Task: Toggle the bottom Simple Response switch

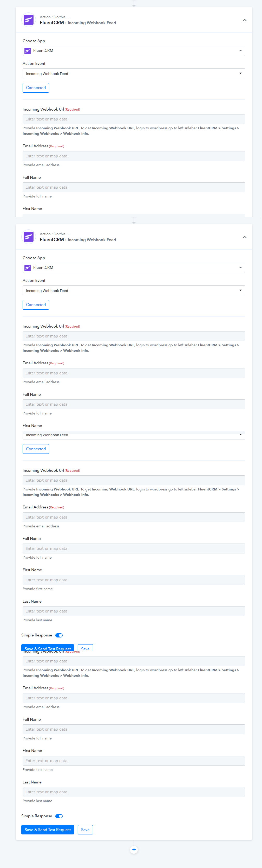Action: (x=59, y=816)
